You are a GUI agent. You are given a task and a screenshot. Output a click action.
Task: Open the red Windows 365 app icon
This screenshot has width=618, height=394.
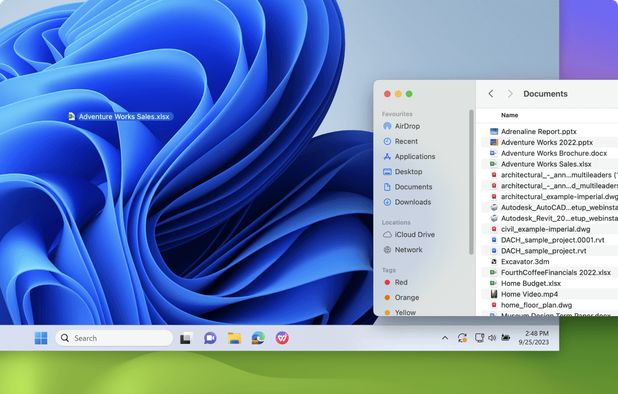click(x=282, y=338)
